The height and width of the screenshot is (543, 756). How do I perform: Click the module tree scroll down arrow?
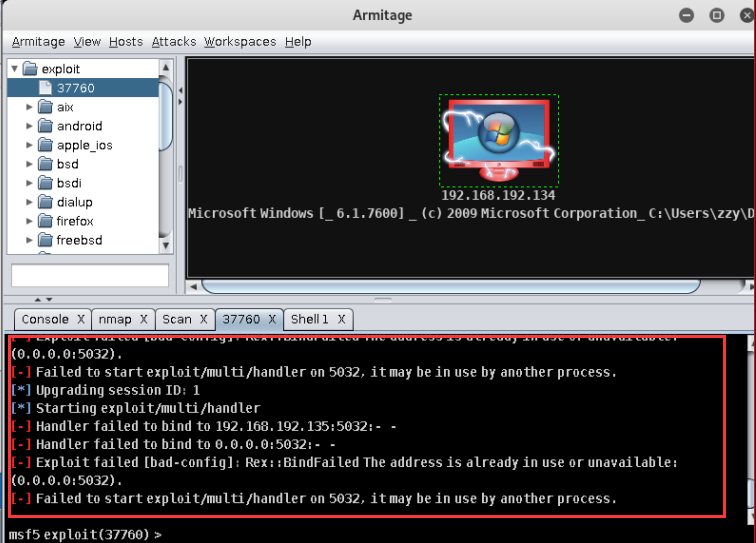point(165,245)
